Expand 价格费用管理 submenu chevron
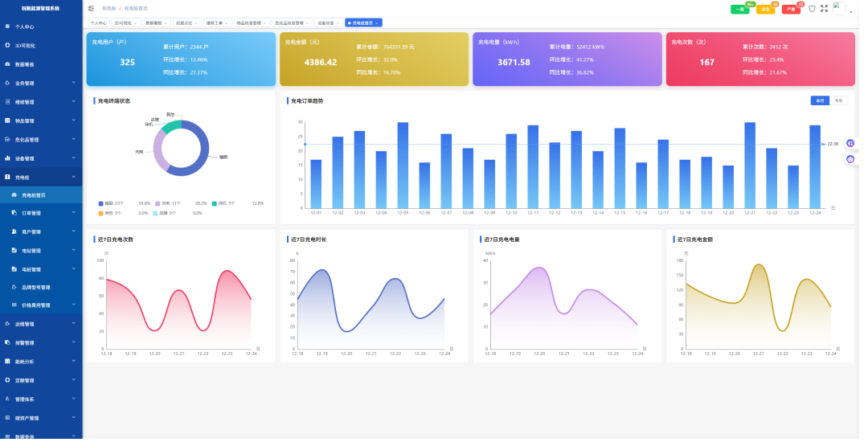The image size is (868, 442). pyautogui.click(x=74, y=305)
